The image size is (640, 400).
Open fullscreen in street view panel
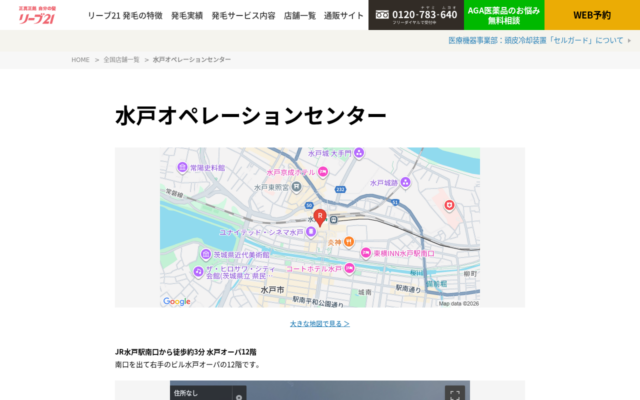click(x=456, y=392)
